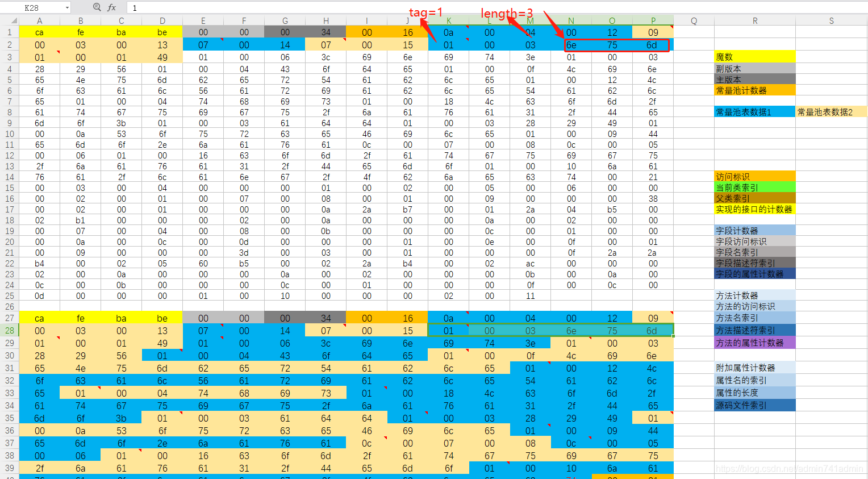Image resolution: width=868 pixels, height=479 pixels.
Task: Click the legend cell '属性的长度'
Action: [x=755, y=393]
